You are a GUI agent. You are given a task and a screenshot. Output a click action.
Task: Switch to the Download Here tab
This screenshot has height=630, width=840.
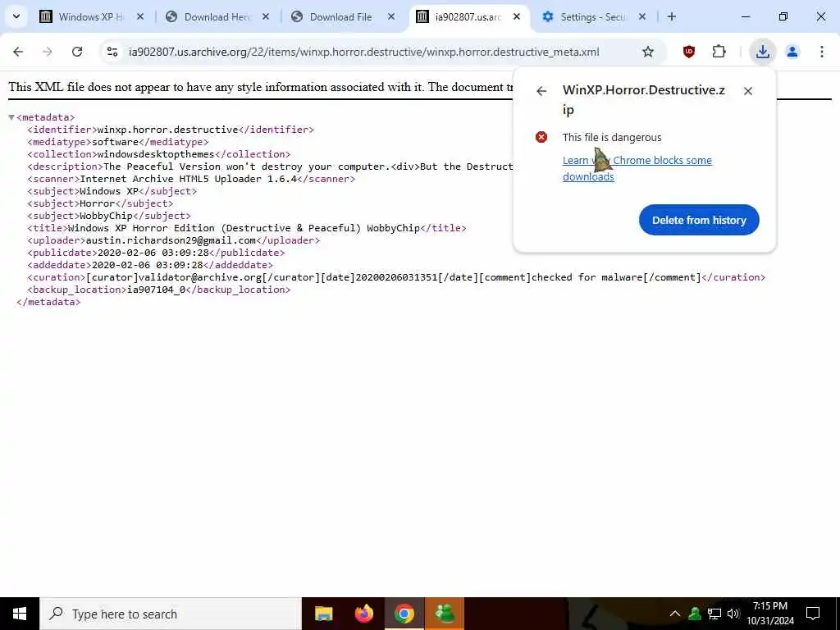coord(217,16)
